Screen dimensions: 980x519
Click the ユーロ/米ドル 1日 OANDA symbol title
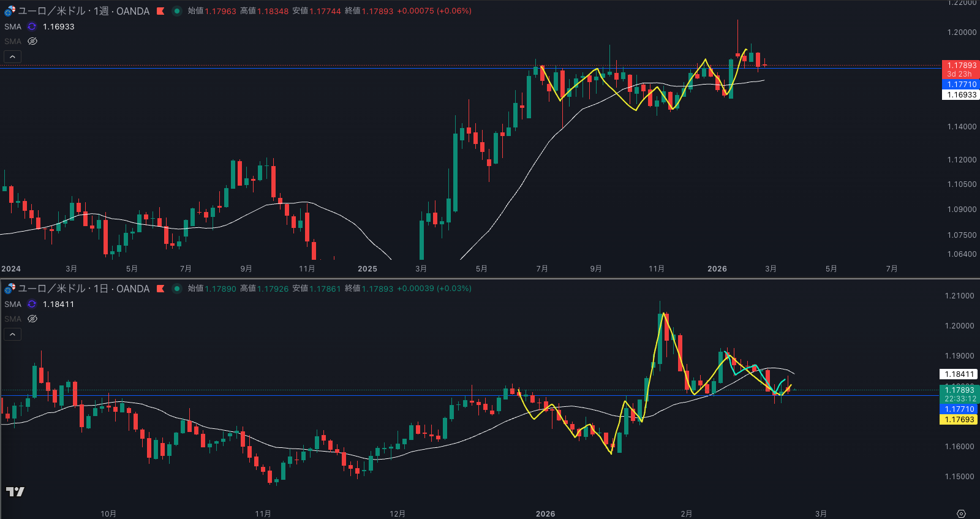(x=83, y=289)
